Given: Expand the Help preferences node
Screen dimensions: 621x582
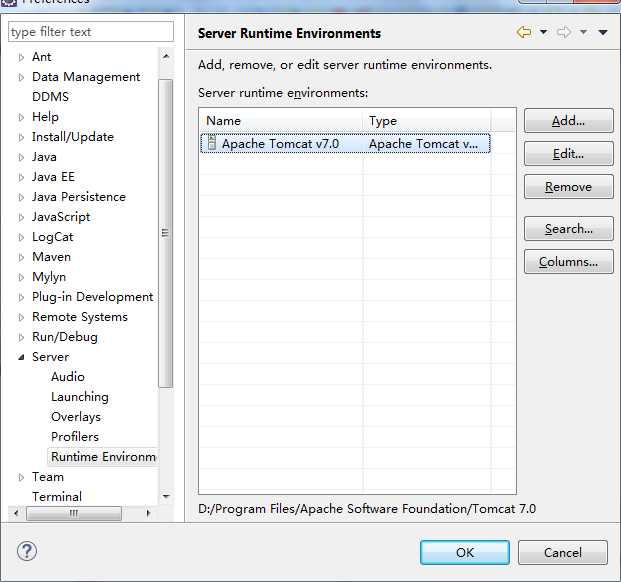Looking at the screenshot, I should tap(21, 117).
